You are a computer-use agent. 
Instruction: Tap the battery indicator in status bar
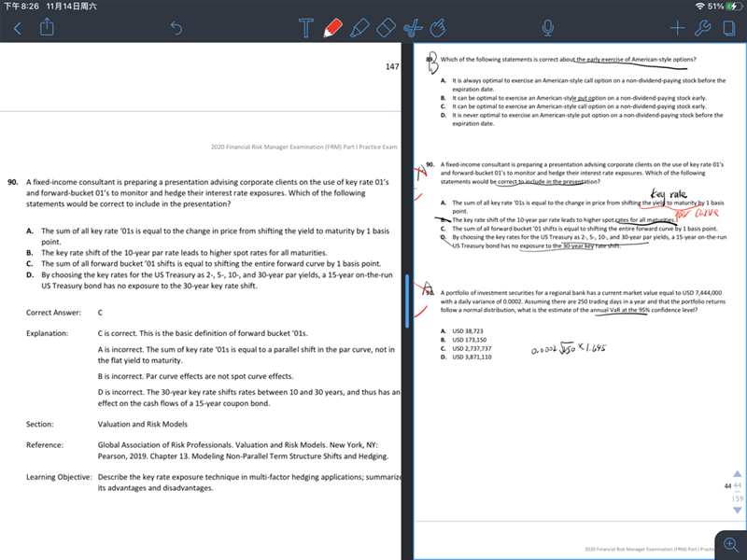pos(734,7)
